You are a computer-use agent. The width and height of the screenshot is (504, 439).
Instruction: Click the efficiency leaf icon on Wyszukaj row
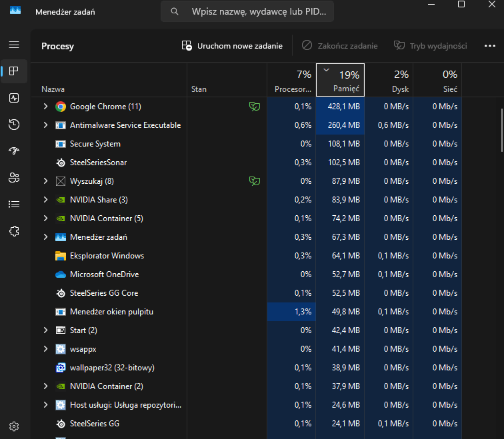point(255,181)
